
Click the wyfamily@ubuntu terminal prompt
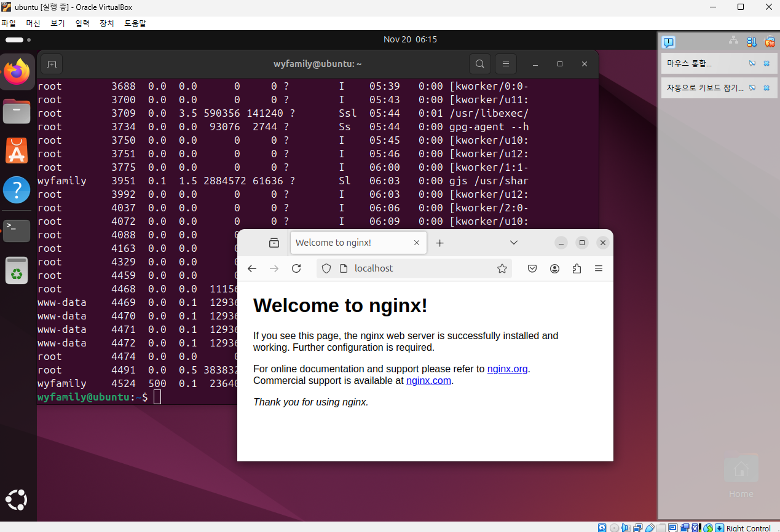[92, 397]
